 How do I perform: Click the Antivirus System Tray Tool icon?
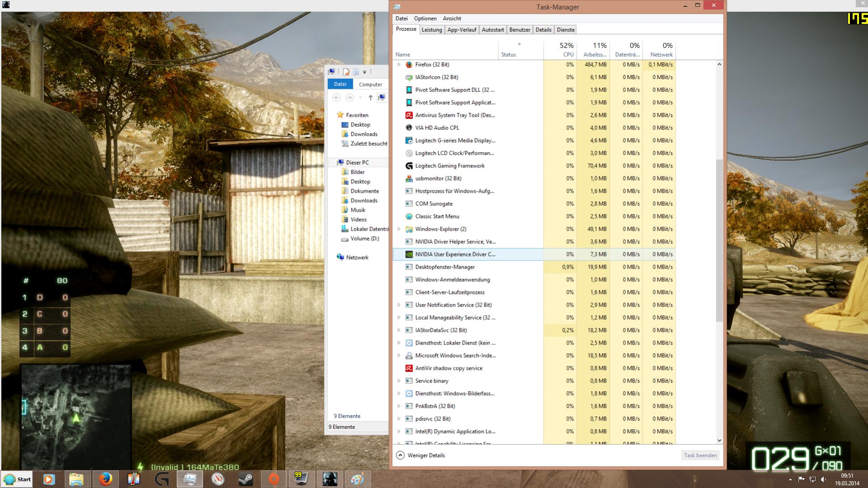pos(409,115)
